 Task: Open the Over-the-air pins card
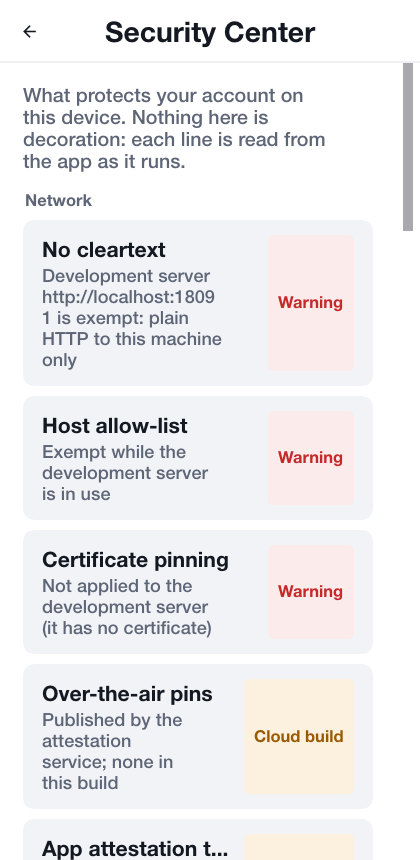(x=198, y=737)
